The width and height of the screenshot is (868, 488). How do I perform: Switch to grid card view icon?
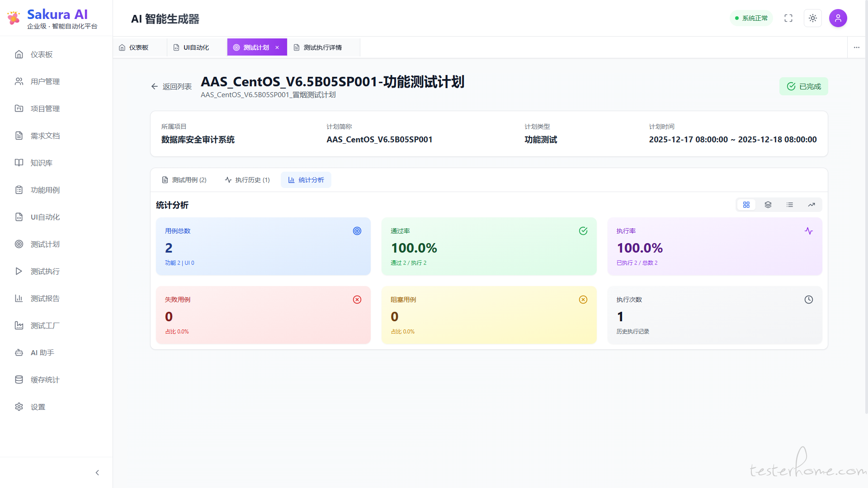point(746,205)
